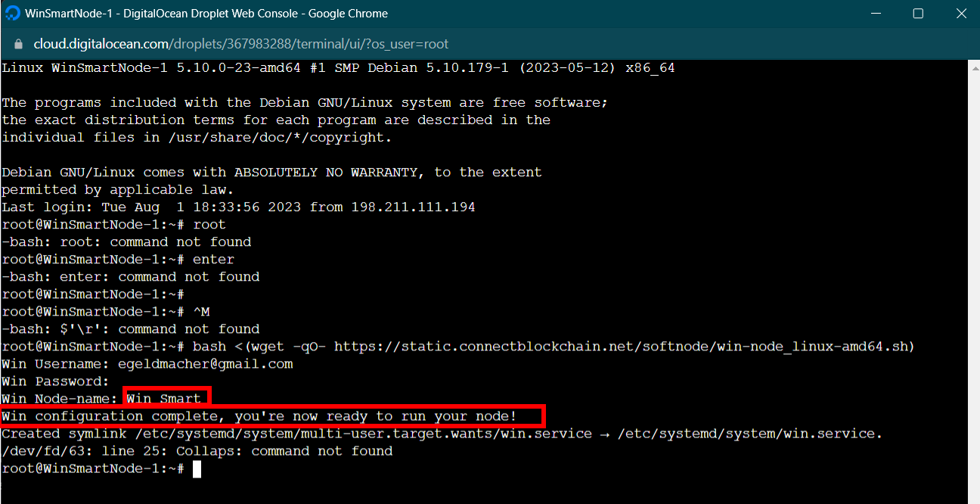Click the 'Last login: Tue Aug 1' line
The height and width of the screenshot is (504, 980).
[x=238, y=207]
